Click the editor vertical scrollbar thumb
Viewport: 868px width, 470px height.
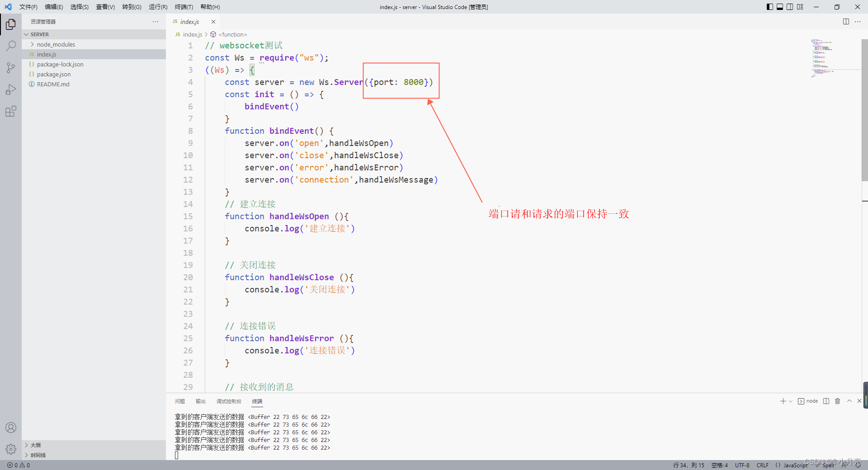click(x=865, y=110)
